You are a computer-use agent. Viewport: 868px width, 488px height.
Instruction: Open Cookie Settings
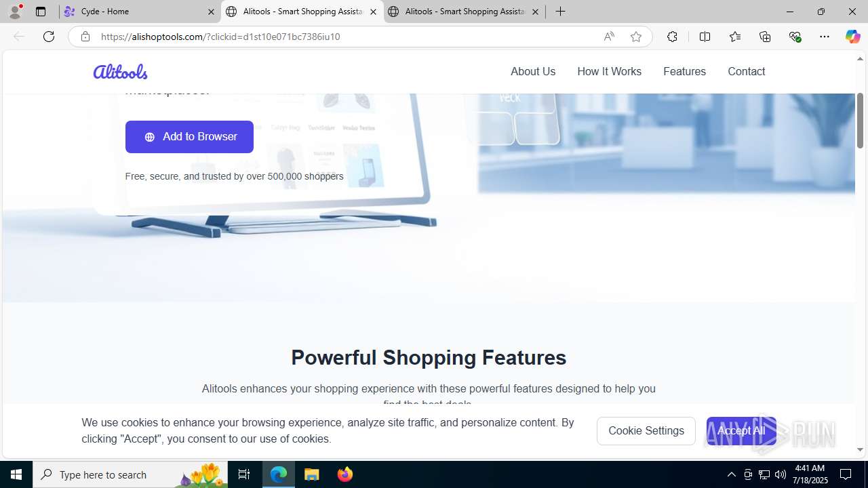pyautogui.click(x=646, y=431)
